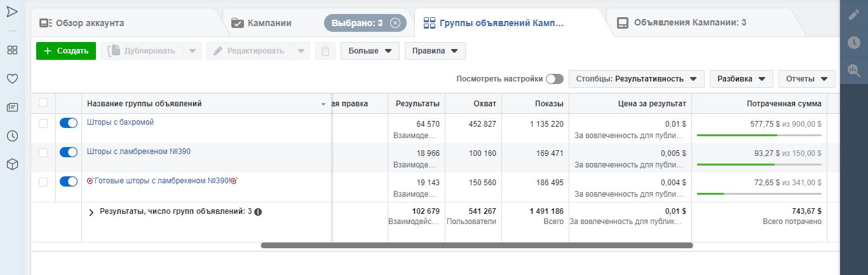Open the pencil edit panel on right
The width and height of the screenshot is (868, 275).
[x=853, y=15]
